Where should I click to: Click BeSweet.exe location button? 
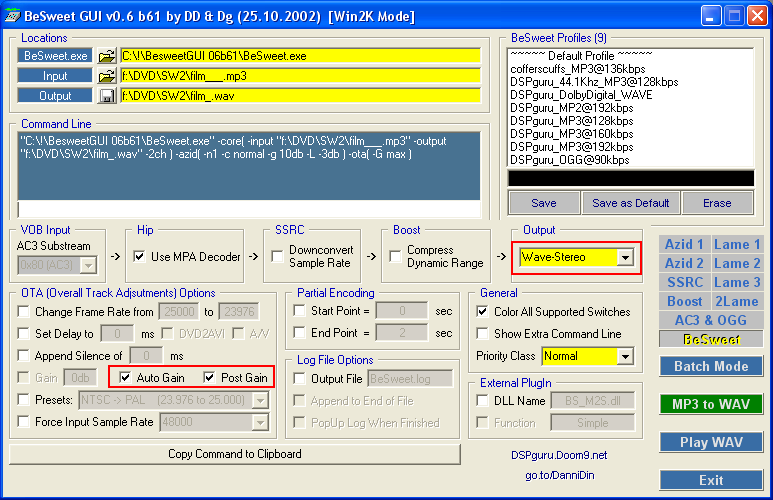tap(55, 56)
